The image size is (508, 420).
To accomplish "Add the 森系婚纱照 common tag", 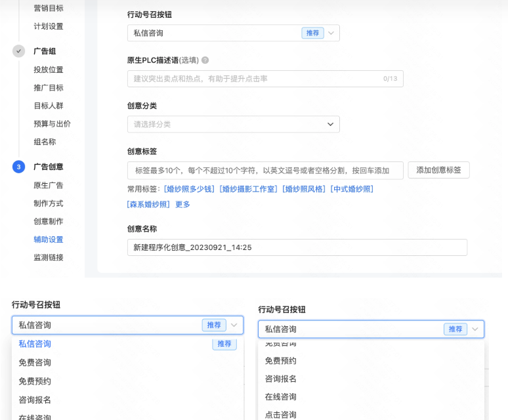I will point(148,204).
